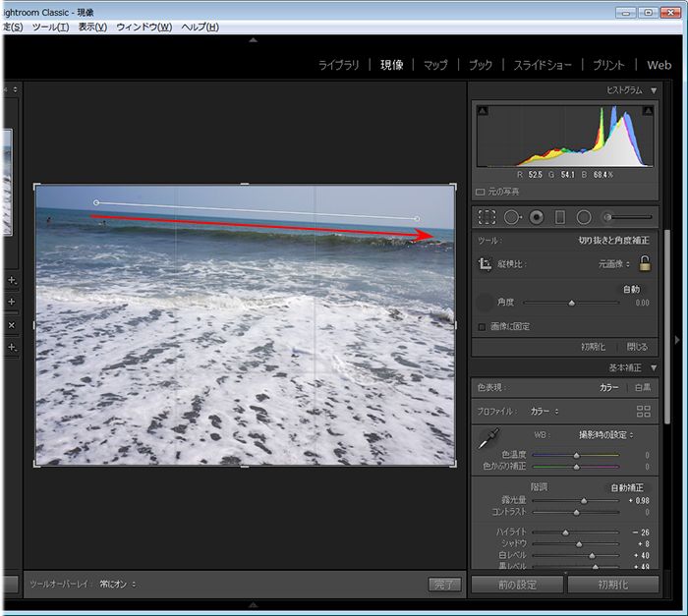This screenshot has height=616, width=688.
Task: Select 白黒 color treatment
Action: click(643, 388)
